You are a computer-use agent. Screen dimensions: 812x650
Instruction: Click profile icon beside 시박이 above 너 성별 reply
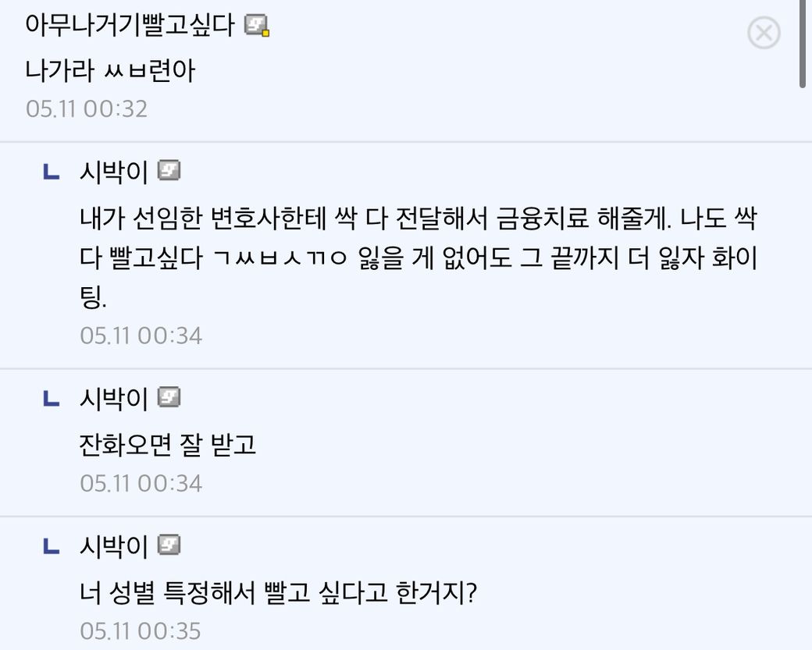[x=169, y=545]
